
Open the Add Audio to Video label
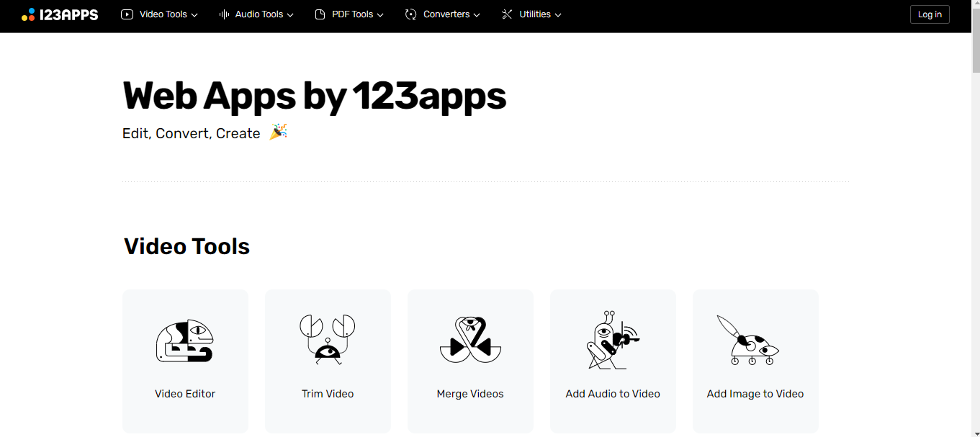613,394
